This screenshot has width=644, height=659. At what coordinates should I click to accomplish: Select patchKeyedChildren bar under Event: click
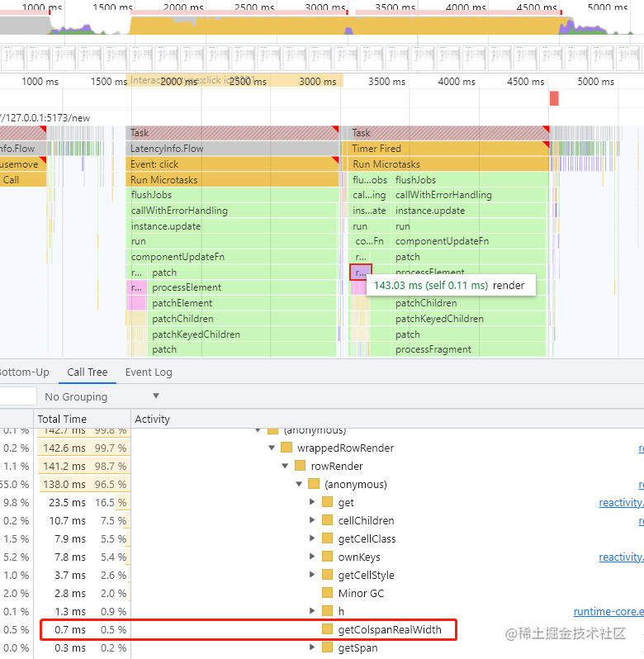pyautogui.click(x=242, y=334)
